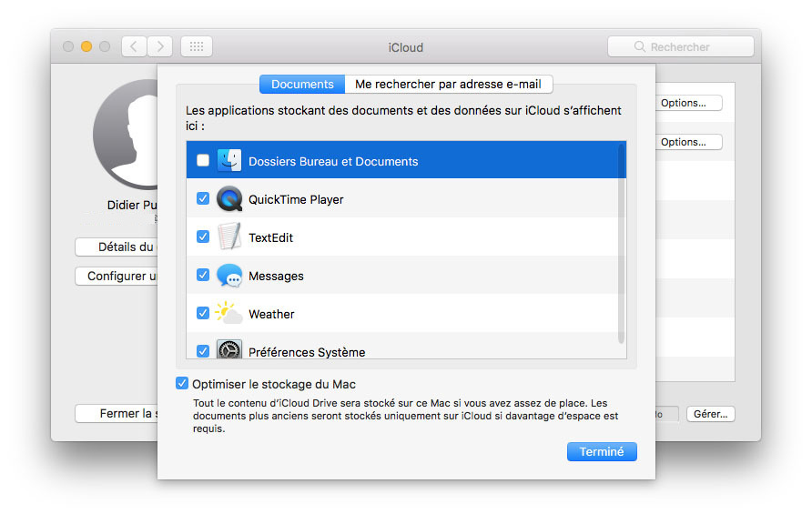Image resolution: width=812 pixels, height=514 pixels.
Task: Uncheck Préférences Système checkbox
Action: (203, 351)
